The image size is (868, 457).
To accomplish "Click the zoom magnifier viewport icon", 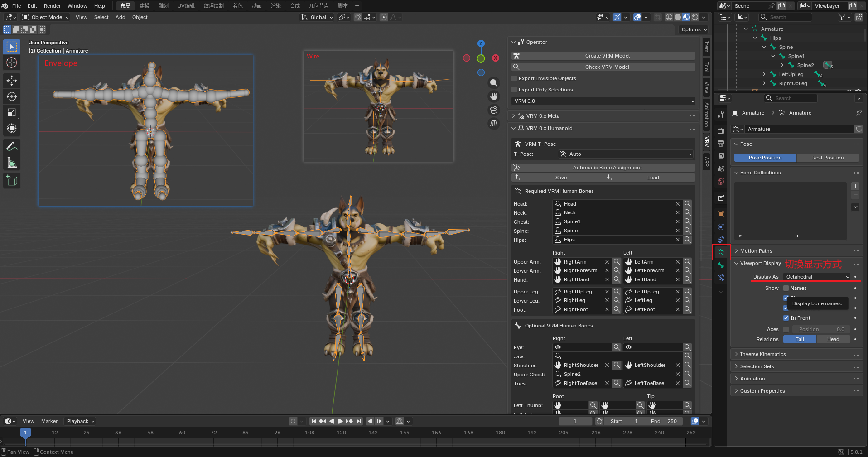I will click(x=494, y=83).
